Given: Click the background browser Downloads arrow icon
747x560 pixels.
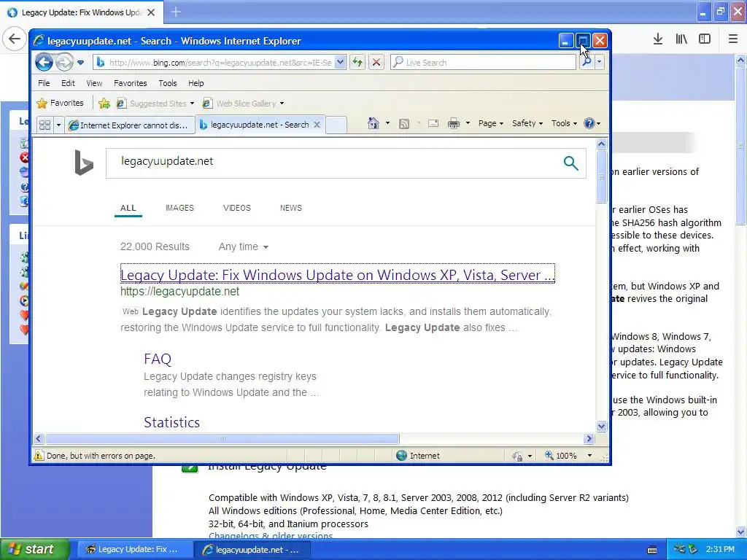Looking at the screenshot, I should [658, 39].
